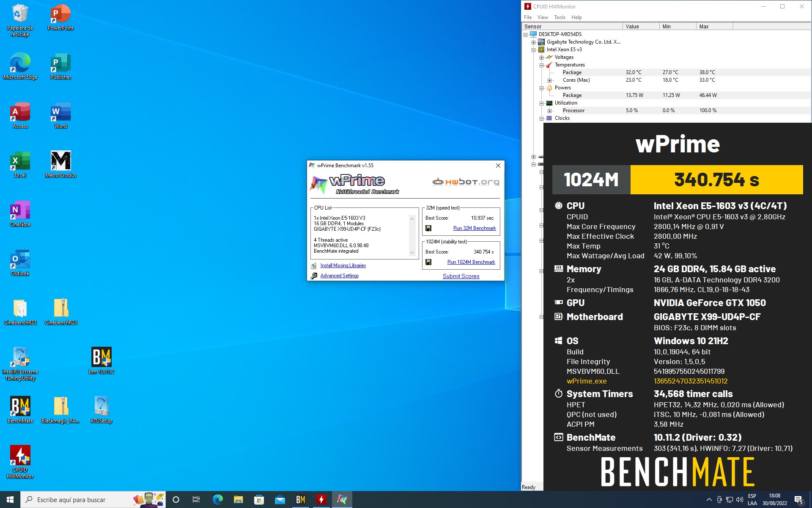Select the CinebenchR23 zip archive icon
This screenshot has width=812, height=508.
(x=60, y=312)
